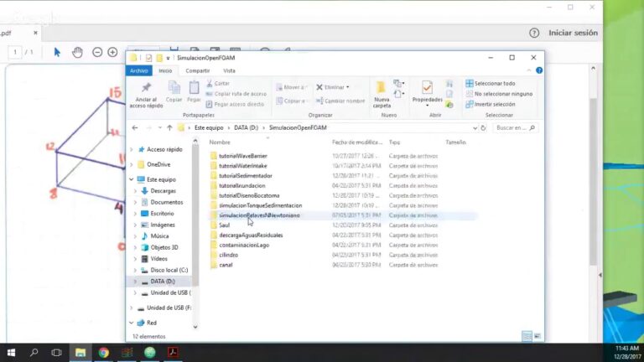Click Este equipo in address breadcrumb

click(x=209, y=127)
